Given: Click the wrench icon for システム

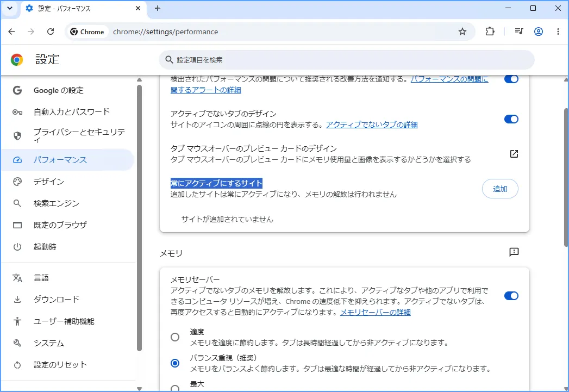Looking at the screenshot, I should coord(17,343).
